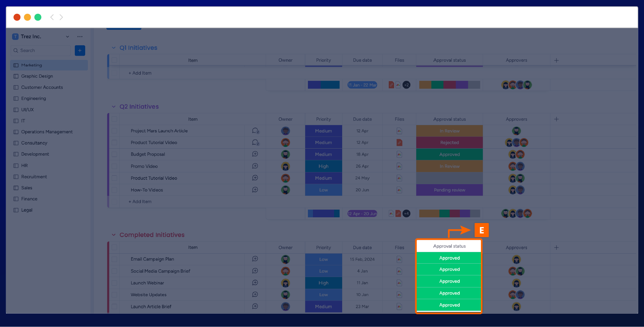Click owner avatar for Promo Video row
Screen dimensions: 644x327
pyautogui.click(x=285, y=166)
